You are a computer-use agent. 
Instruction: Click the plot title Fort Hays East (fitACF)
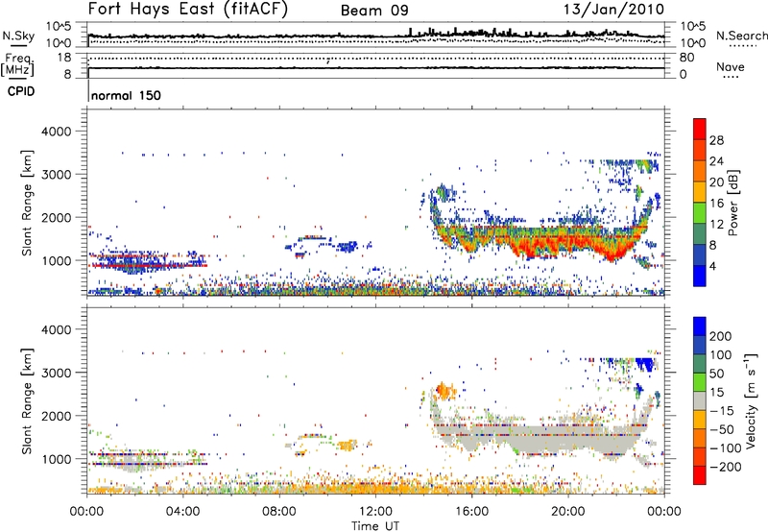tap(187, 9)
